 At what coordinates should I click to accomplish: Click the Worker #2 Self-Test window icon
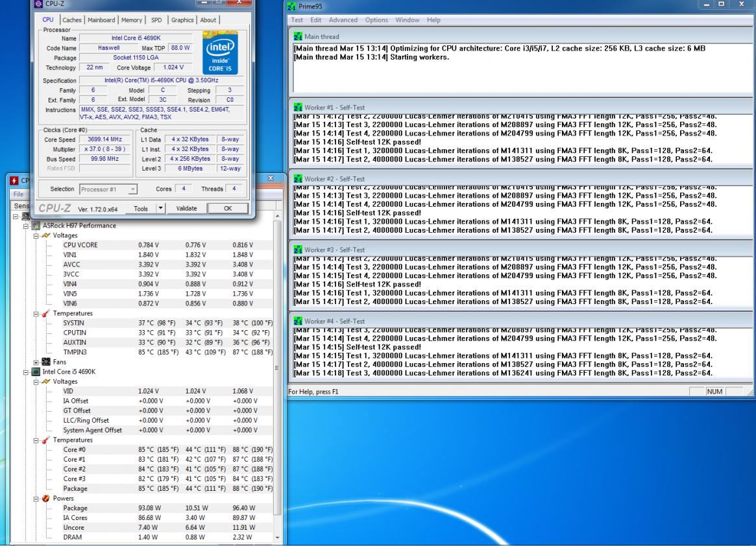tap(298, 179)
